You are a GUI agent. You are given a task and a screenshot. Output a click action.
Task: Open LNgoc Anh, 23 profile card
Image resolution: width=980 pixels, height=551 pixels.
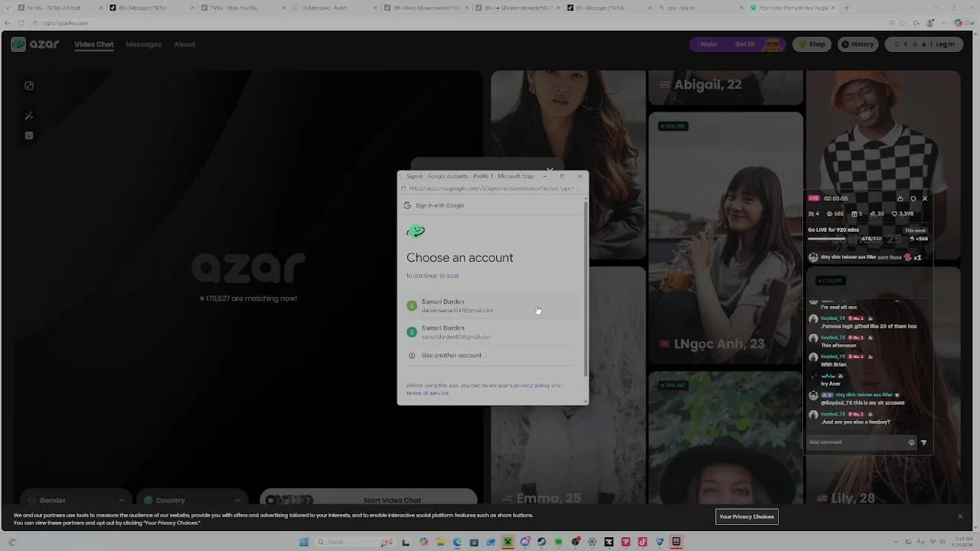pos(725,239)
